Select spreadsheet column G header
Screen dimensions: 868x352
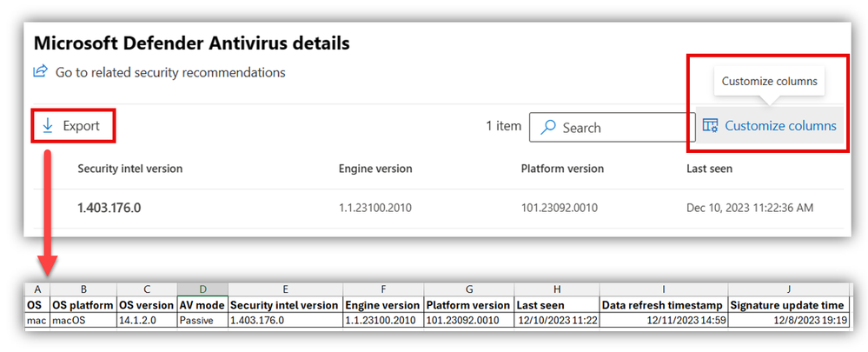(469, 289)
